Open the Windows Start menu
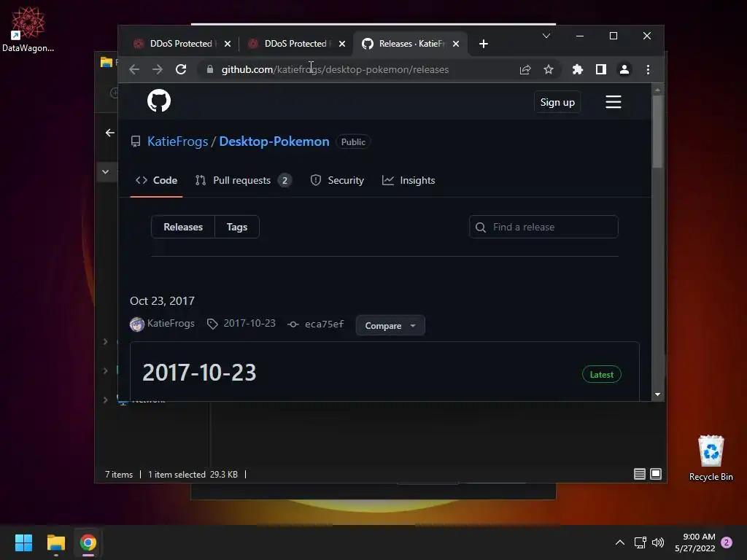Image resolution: width=747 pixels, height=560 pixels. (x=23, y=542)
